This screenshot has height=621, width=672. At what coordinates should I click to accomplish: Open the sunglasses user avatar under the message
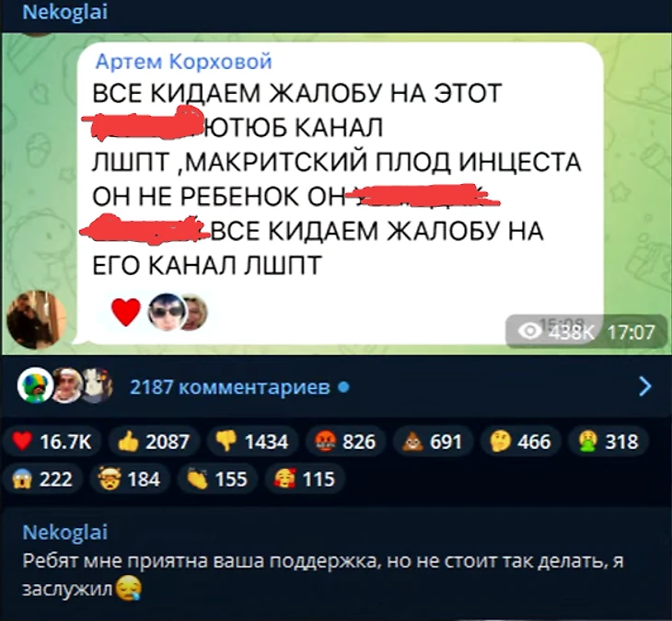pyautogui.click(x=168, y=312)
